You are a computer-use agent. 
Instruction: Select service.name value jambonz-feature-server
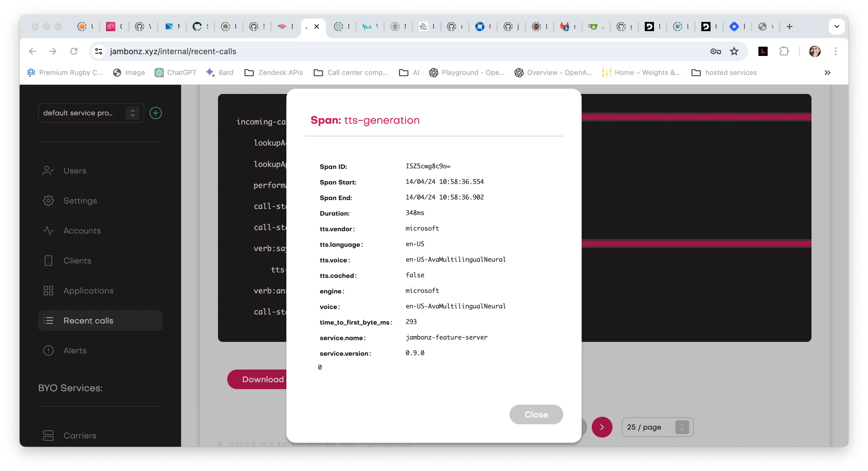click(x=446, y=337)
